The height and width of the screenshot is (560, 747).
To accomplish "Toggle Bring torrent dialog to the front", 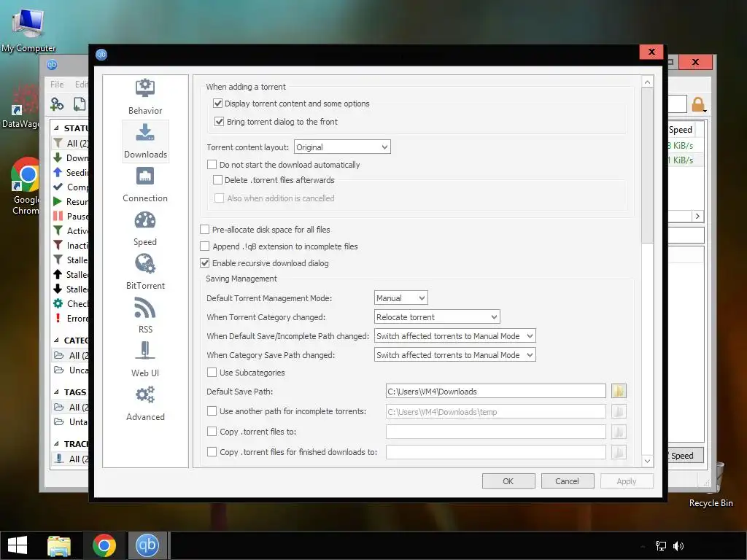I will point(219,122).
